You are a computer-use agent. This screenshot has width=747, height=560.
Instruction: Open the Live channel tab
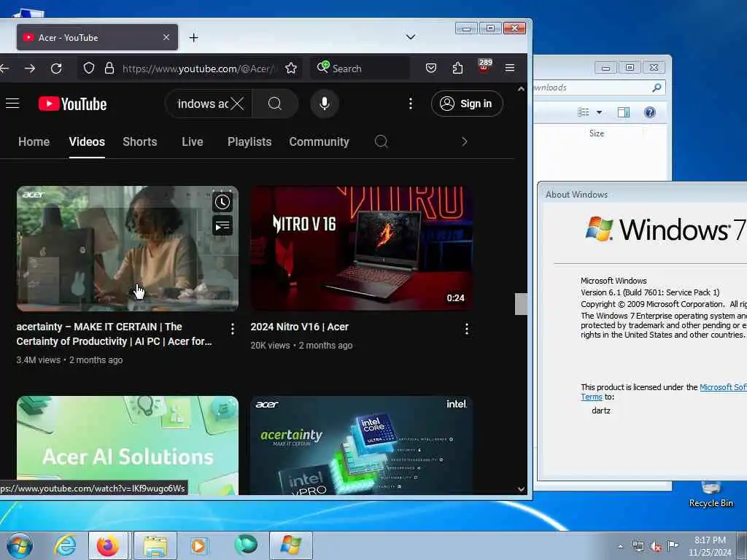tap(193, 141)
